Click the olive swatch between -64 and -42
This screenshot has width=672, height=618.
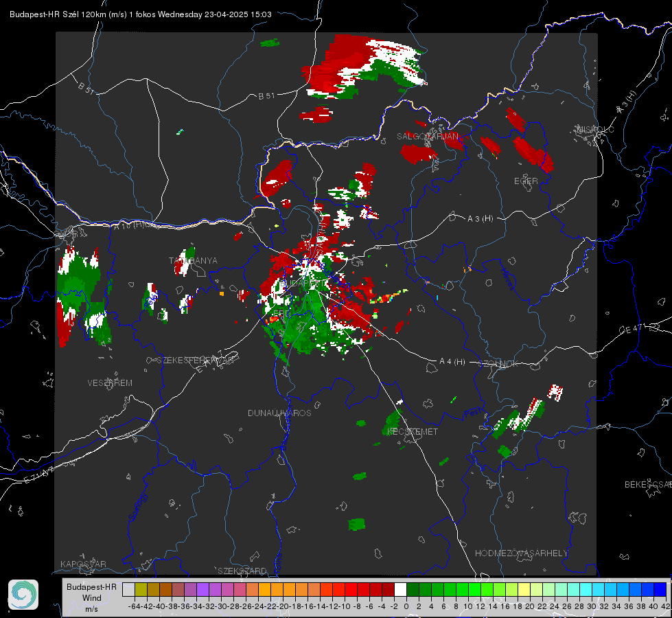[141, 590]
